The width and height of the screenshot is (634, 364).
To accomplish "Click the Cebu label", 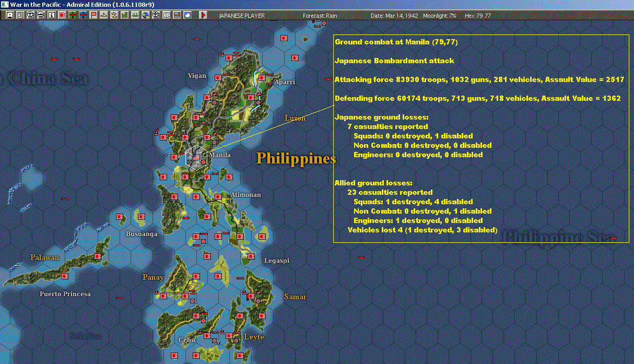I will click(x=187, y=339).
